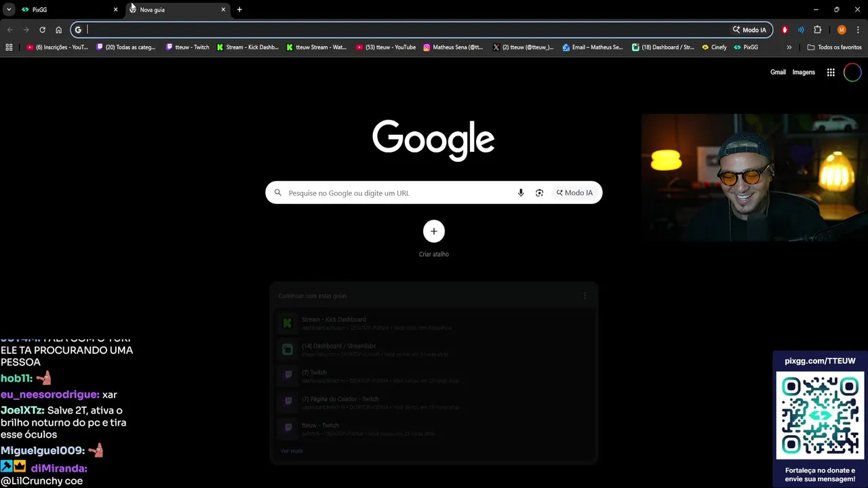The width and height of the screenshot is (868, 488).
Task: Open the Chrome three-dot menu
Action: [x=858, y=30]
